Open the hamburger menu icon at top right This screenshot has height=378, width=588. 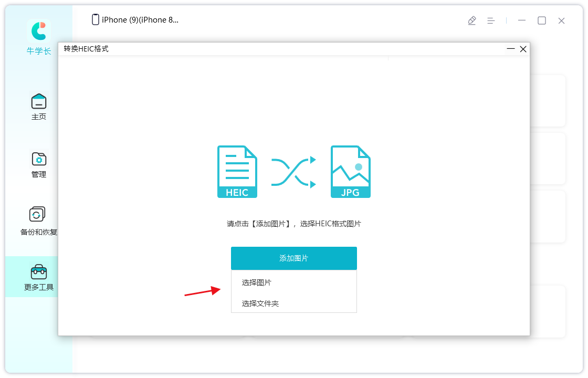point(490,20)
